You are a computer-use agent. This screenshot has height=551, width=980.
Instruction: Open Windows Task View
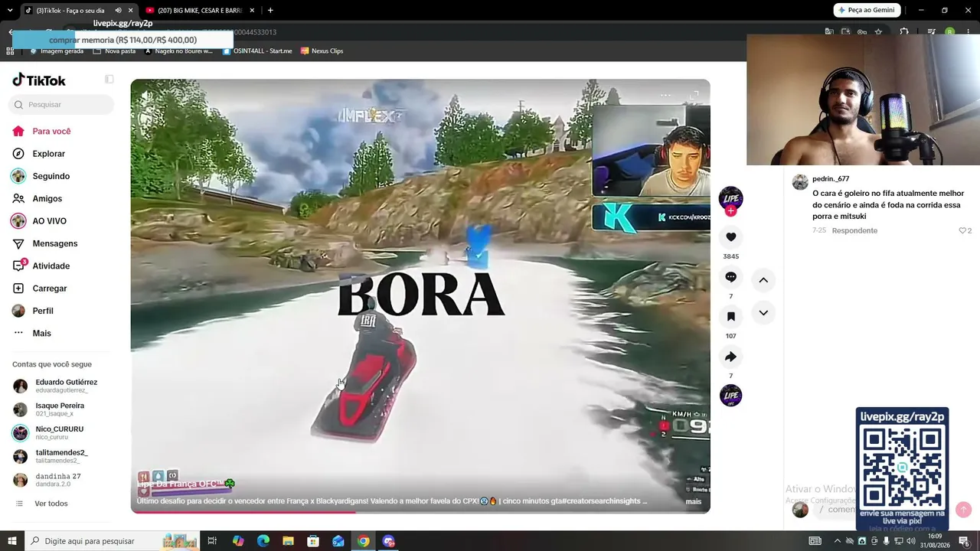click(x=213, y=541)
